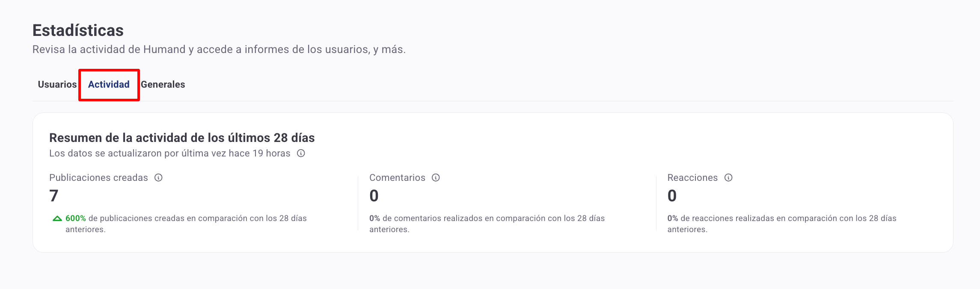Image resolution: width=980 pixels, height=289 pixels.
Task: Click the Reacciones metric label
Action: (692, 177)
